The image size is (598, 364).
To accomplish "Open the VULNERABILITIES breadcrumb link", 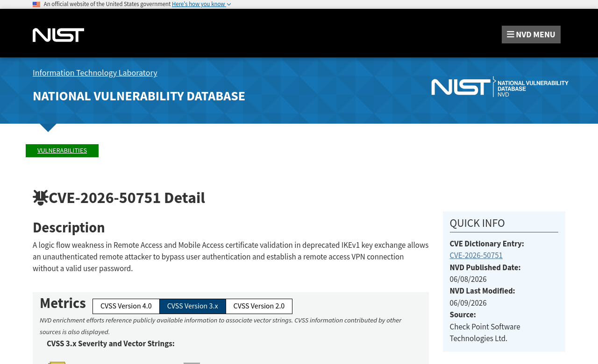I will point(62,151).
